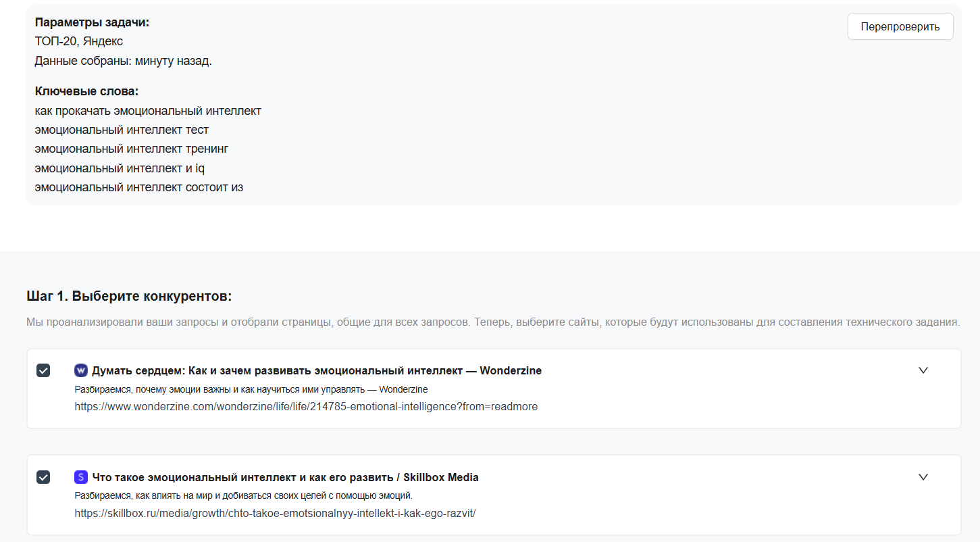Open the wonderzine.com article URL

(x=306, y=407)
